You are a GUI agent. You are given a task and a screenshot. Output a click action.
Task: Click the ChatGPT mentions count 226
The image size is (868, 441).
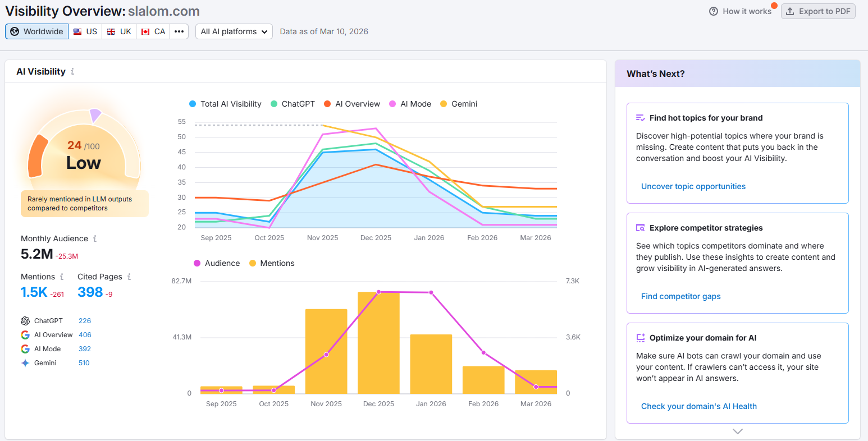[85, 321]
